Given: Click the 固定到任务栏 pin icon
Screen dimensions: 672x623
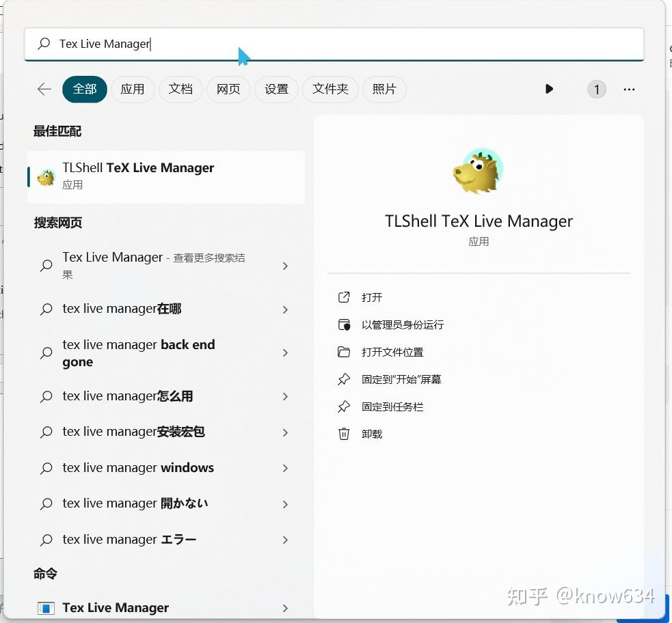Looking at the screenshot, I should [345, 406].
